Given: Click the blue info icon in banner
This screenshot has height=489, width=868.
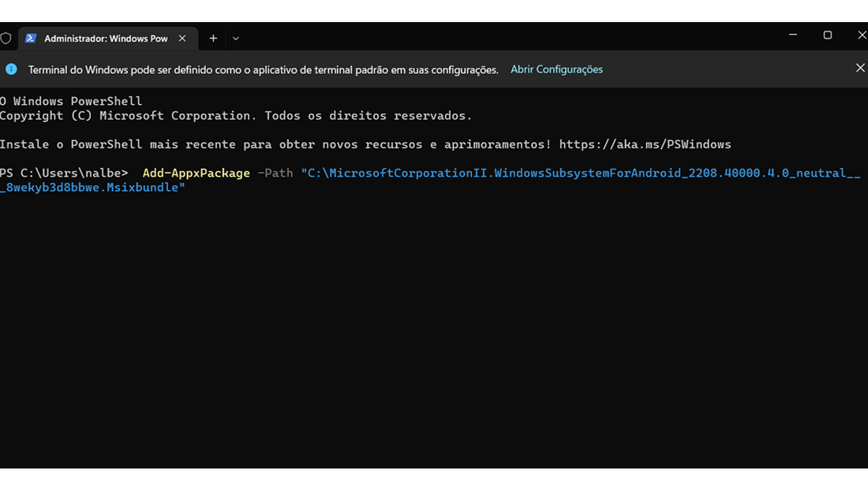Looking at the screenshot, I should pyautogui.click(x=11, y=69).
